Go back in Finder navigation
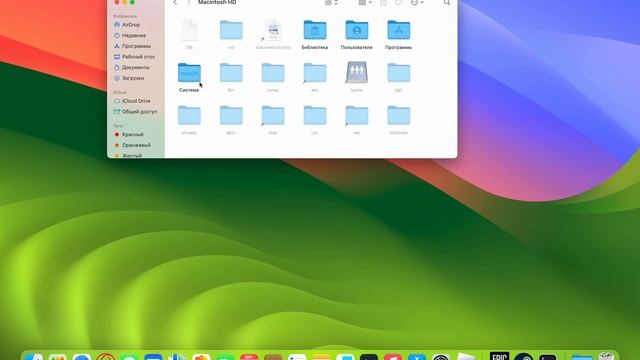 (x=175, y=2)
